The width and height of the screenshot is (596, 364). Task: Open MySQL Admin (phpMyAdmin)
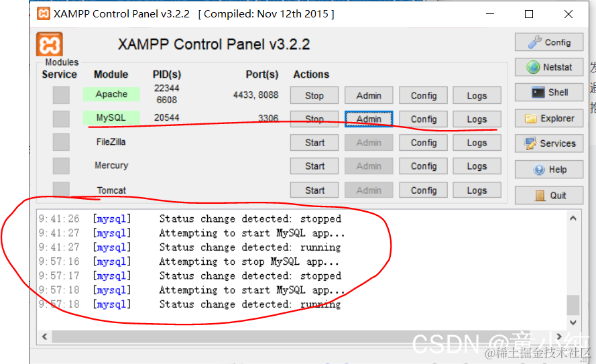coord(369,119)
